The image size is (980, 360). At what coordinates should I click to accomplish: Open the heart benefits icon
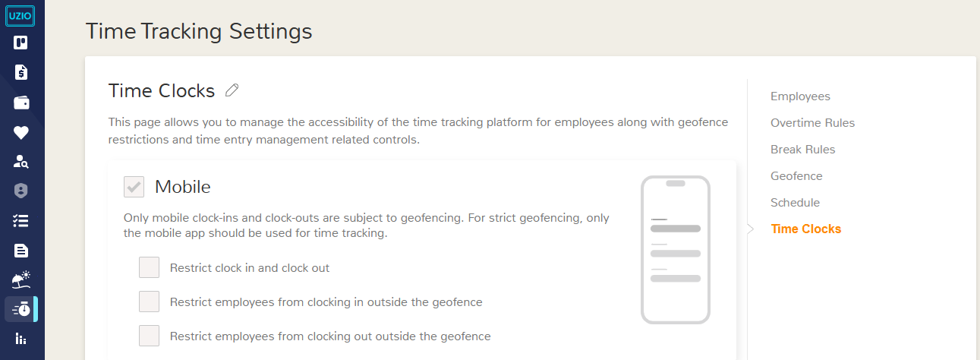click(21, 132)
